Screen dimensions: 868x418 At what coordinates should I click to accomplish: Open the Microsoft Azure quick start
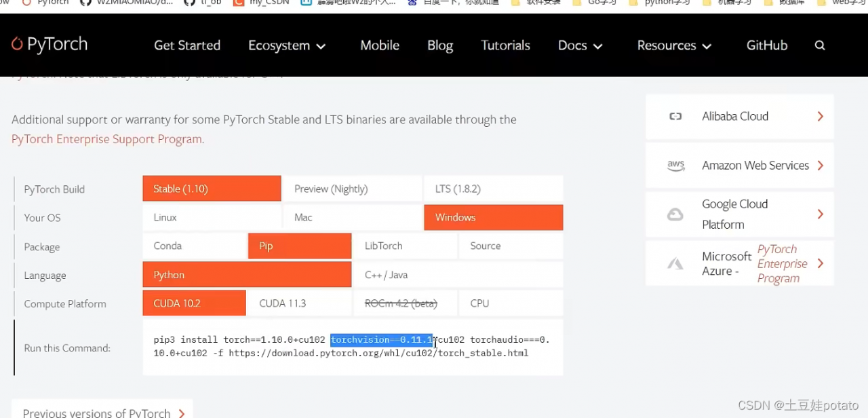pyautogui.click(x=740, y=263)
